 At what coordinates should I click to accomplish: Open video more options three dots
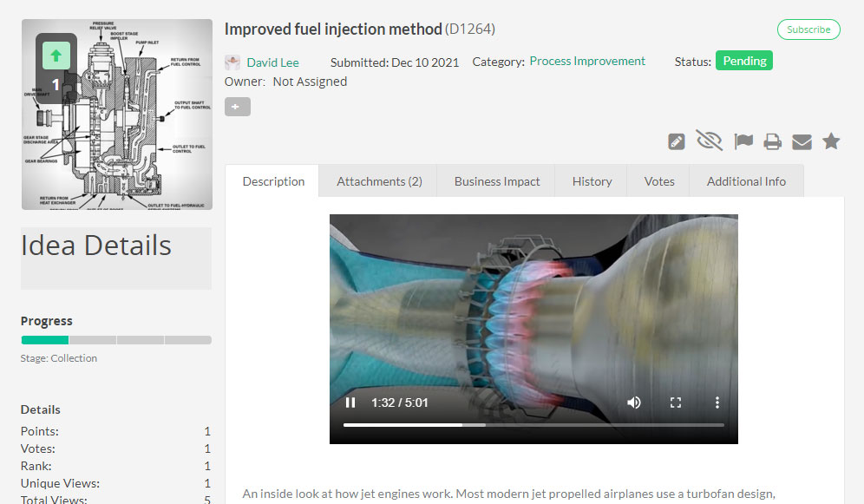coord(717,403)
